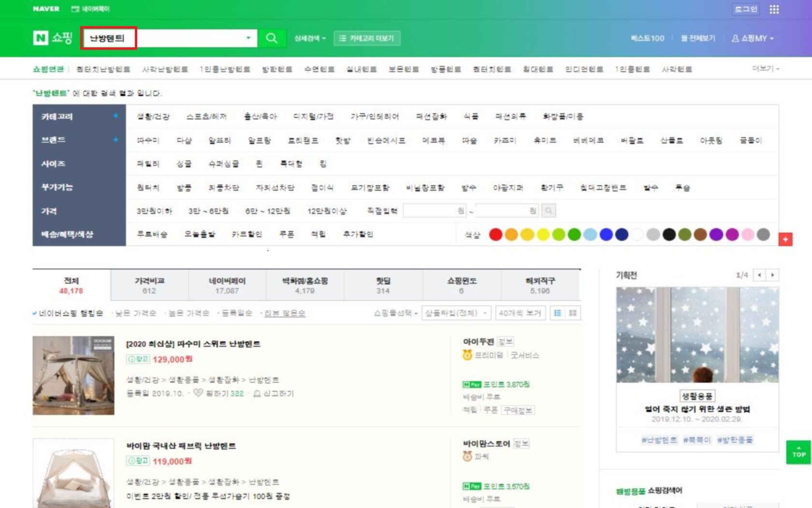
Task: Click the 정보 badge next to 아이두젠
Action: (x=506, y=342)
